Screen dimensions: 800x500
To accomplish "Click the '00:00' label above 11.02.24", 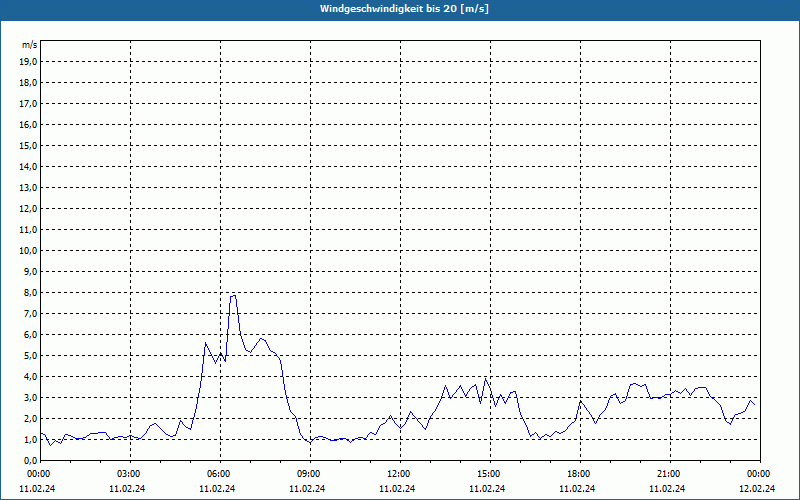I will (x=38, y=474).
